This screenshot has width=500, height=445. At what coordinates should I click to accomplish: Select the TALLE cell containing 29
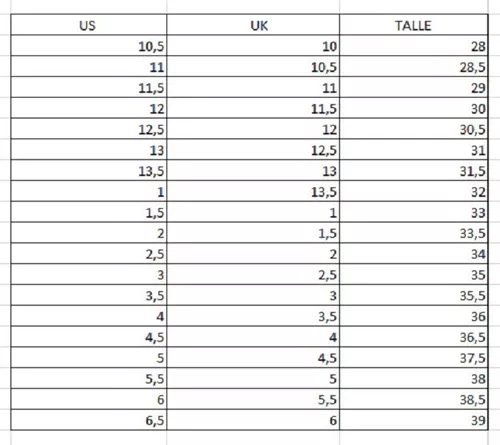414,87
